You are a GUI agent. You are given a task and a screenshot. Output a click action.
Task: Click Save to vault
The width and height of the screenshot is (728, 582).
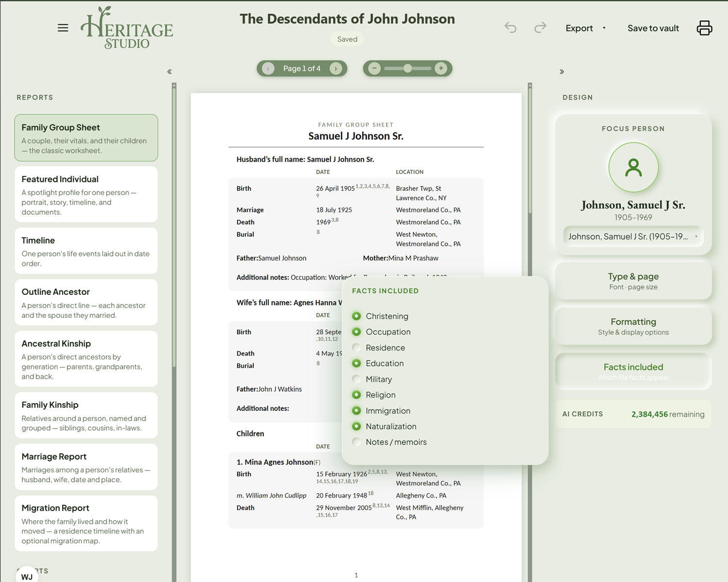pos(653,28)
